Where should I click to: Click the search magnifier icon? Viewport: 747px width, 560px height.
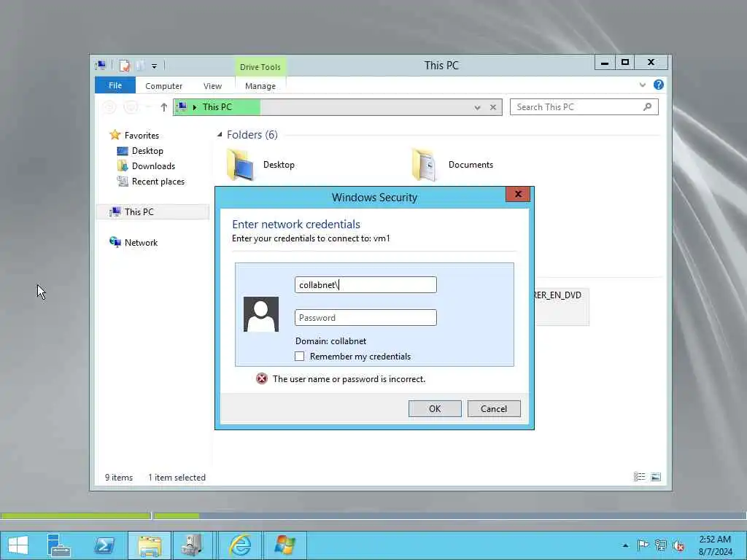(648, 107)
